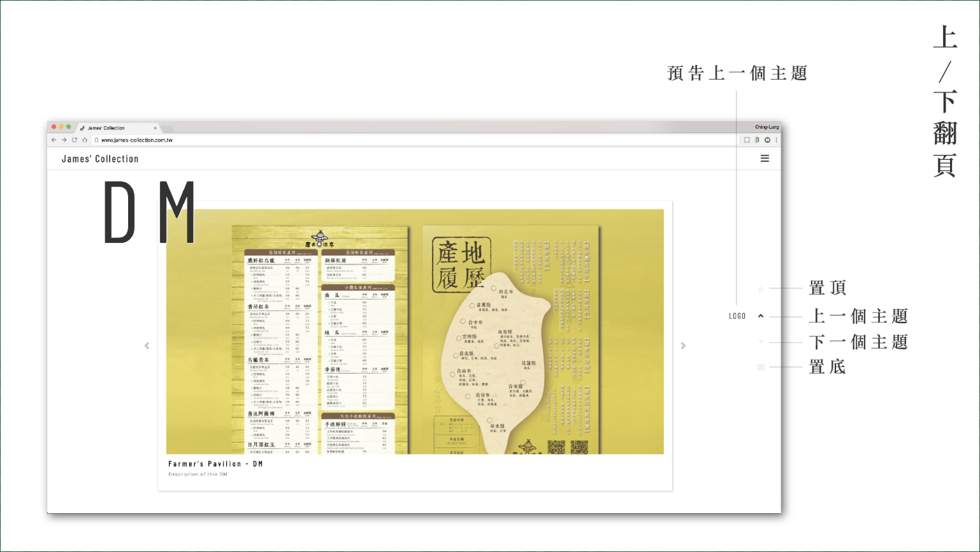Select the 預告上一個主題 annotation label
Viewport: 980px width, 552px height.
click(738, 73)
